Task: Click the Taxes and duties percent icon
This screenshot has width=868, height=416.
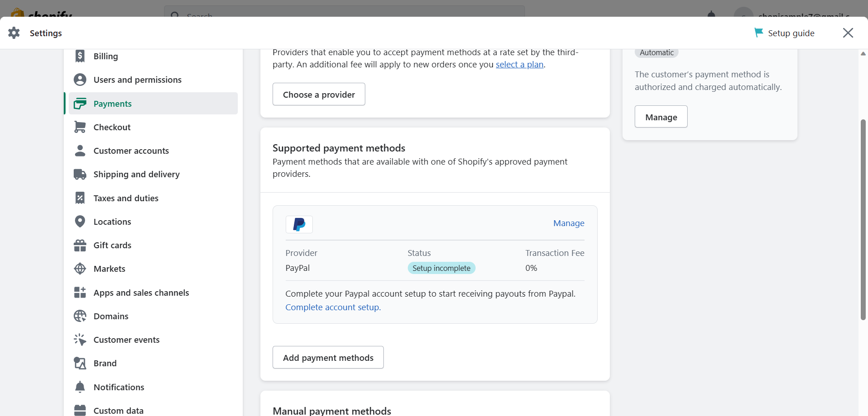Action: point(80,198)
